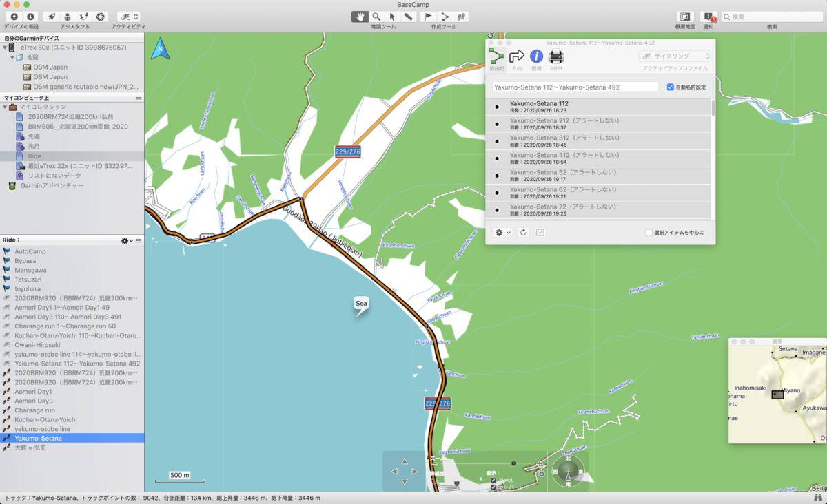
Task: Open the サイクリング activity profile dropdown
Action: point(675,56)
